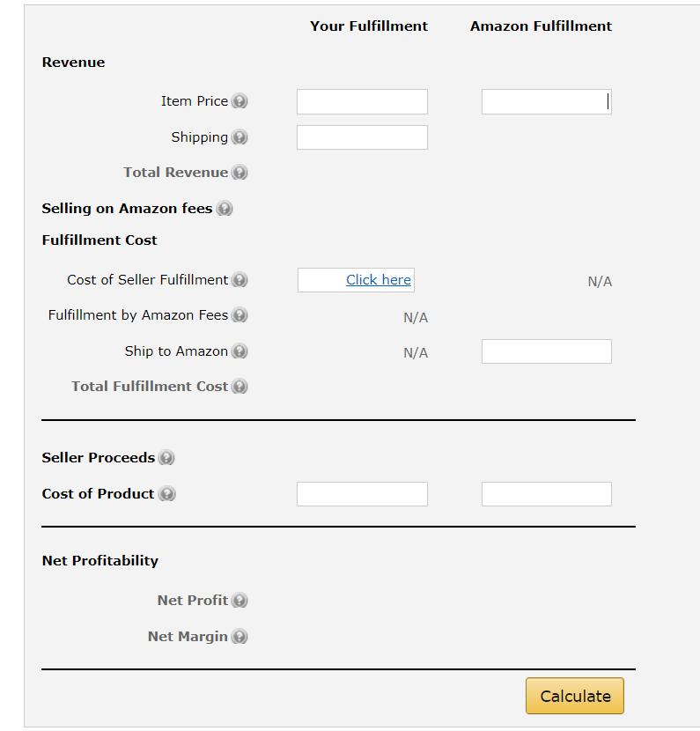Screen dimensions: 700x731
Task: Click the Fulfillment Cost heading
Action: click(x=99, y=240)
